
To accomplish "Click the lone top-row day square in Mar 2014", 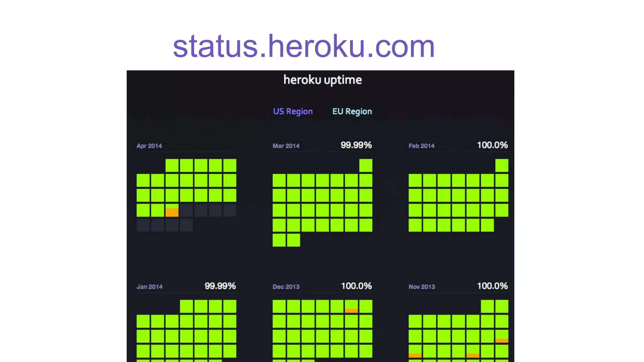I will click(x=366, y=166).
